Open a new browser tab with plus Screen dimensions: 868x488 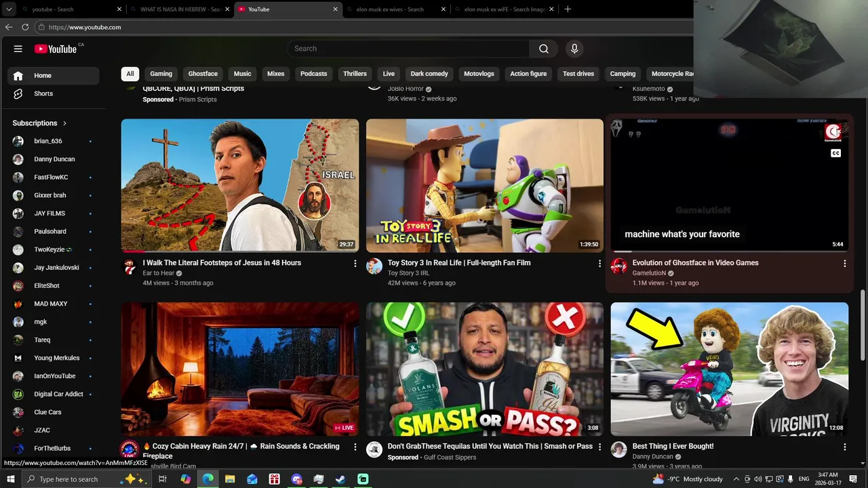point(568,9)
